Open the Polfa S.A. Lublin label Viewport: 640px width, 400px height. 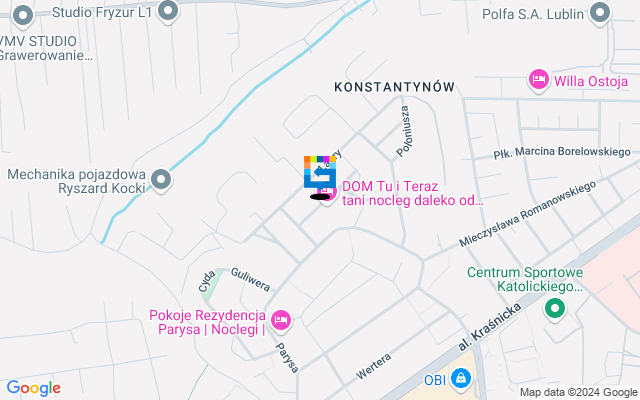(x=533, y=14)
